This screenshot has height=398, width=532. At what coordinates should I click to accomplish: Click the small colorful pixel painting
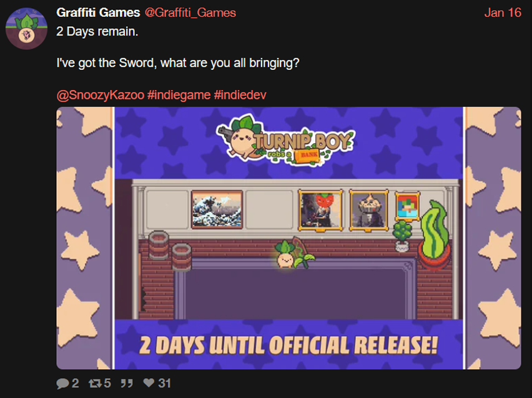pos(408,206)
